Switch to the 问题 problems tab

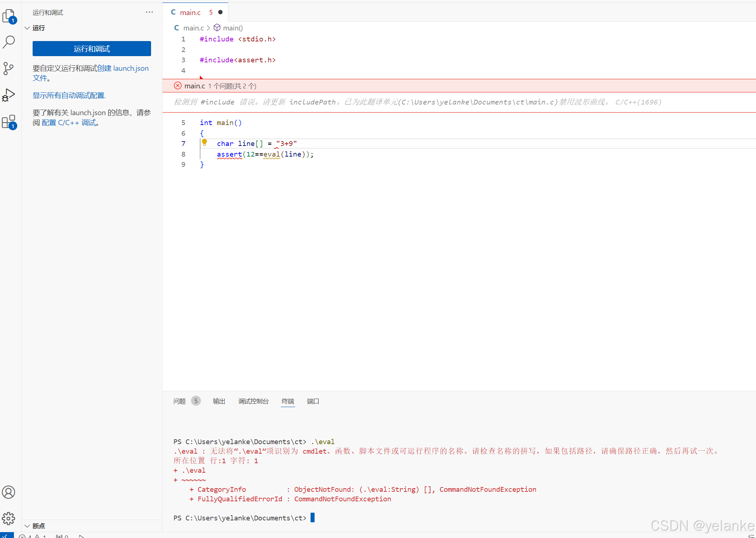point(180,401)
